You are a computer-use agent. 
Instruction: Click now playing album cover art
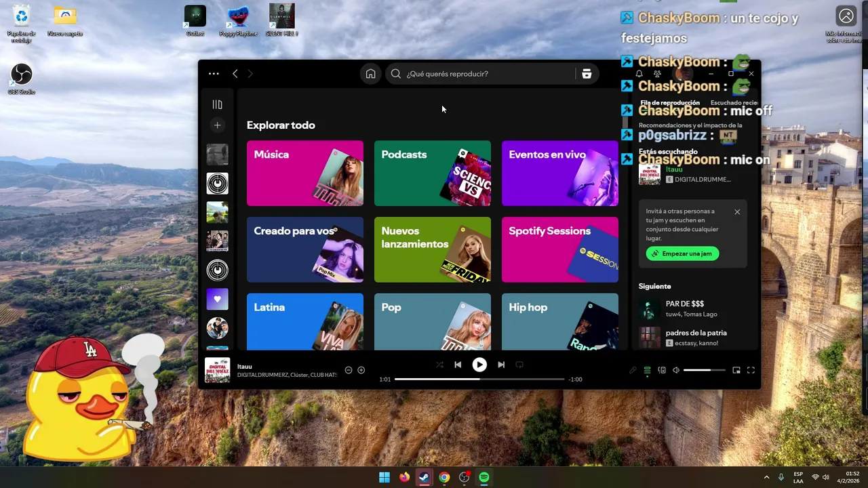[217, 370]
